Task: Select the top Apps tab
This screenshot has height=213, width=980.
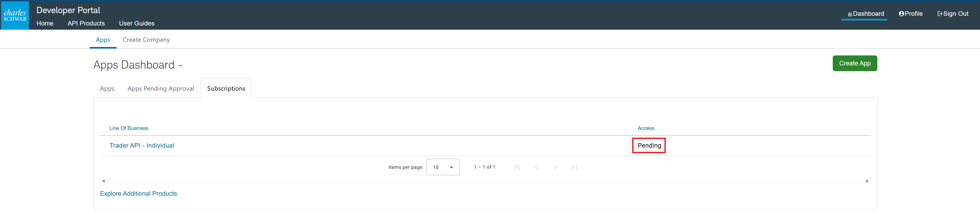Action: coord(103,40)
